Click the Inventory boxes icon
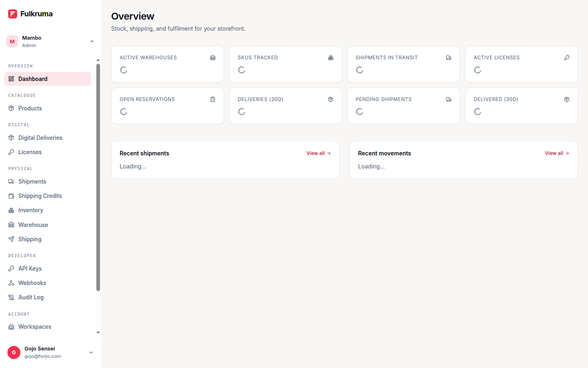Image resolution: width=588 pixels, height=368 pixels. click(11, 210)
